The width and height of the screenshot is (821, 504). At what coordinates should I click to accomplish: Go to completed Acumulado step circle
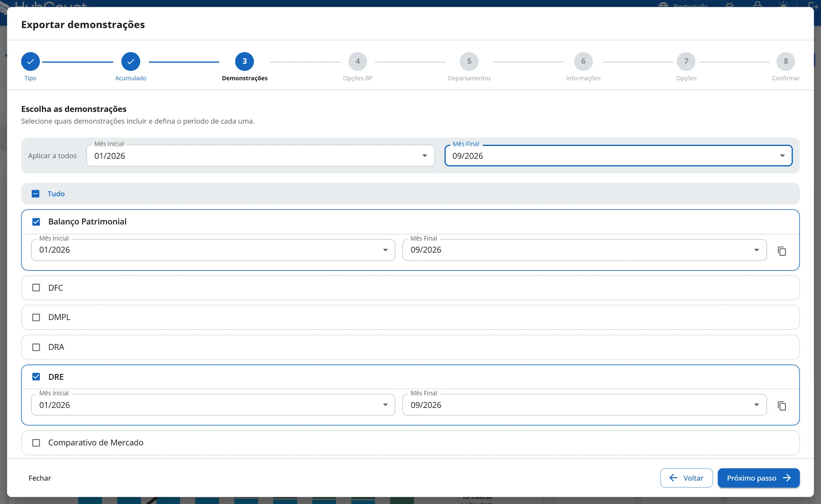131,62
